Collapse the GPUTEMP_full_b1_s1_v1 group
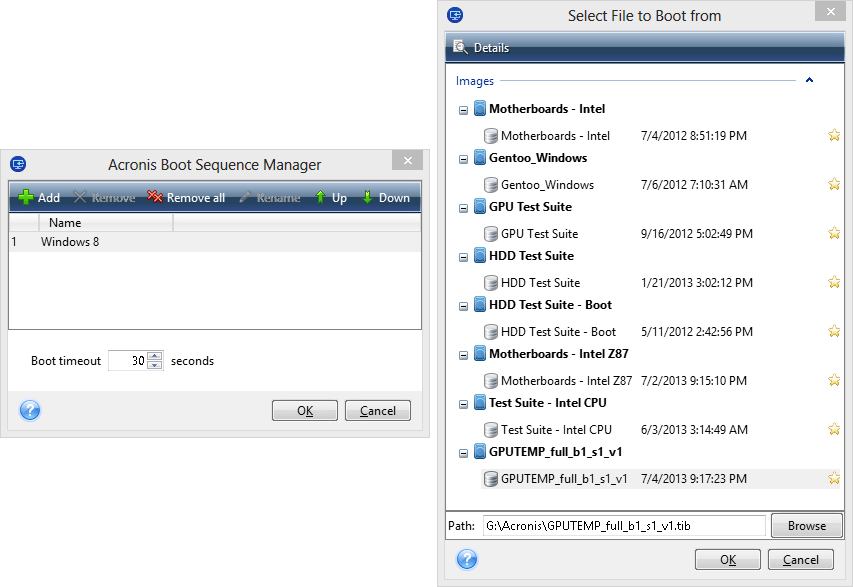 [x=463, y=453]
